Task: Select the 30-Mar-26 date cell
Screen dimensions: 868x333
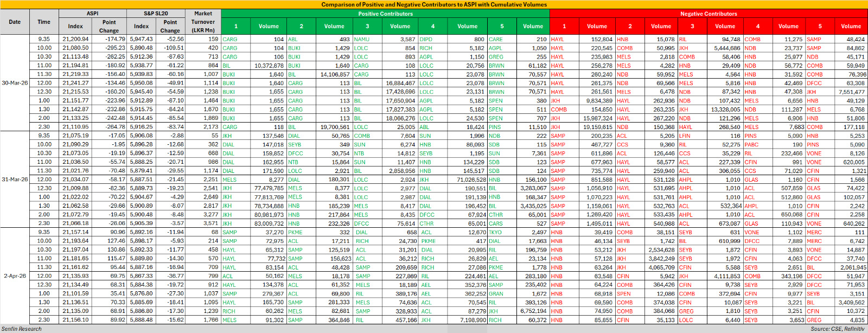Action: [x=15, y=83]
